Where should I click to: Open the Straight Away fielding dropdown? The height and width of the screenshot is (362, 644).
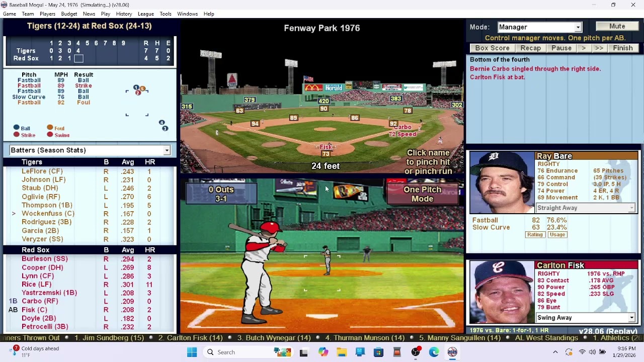pyautogui.click(x=586, y=208)
